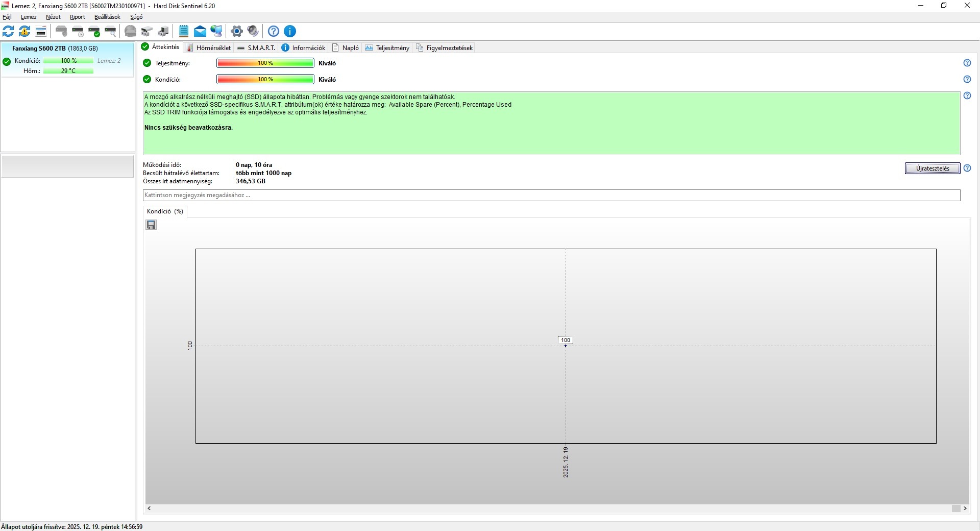Viewport: 980px width, 531px height.
Task: Click the short self-test disk icon
Action: pyautogui.click(x=61, y=31)
